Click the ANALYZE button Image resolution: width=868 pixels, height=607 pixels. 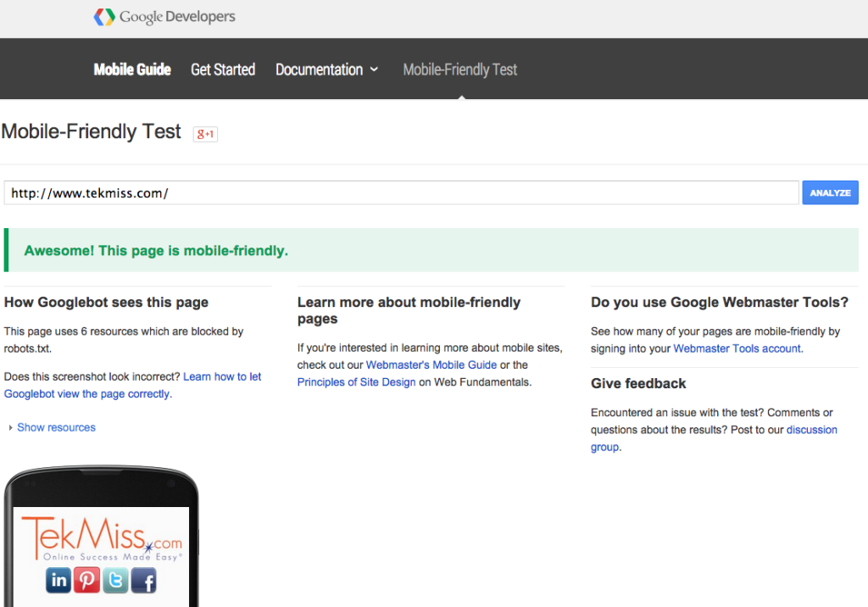(x=831, y=192)
